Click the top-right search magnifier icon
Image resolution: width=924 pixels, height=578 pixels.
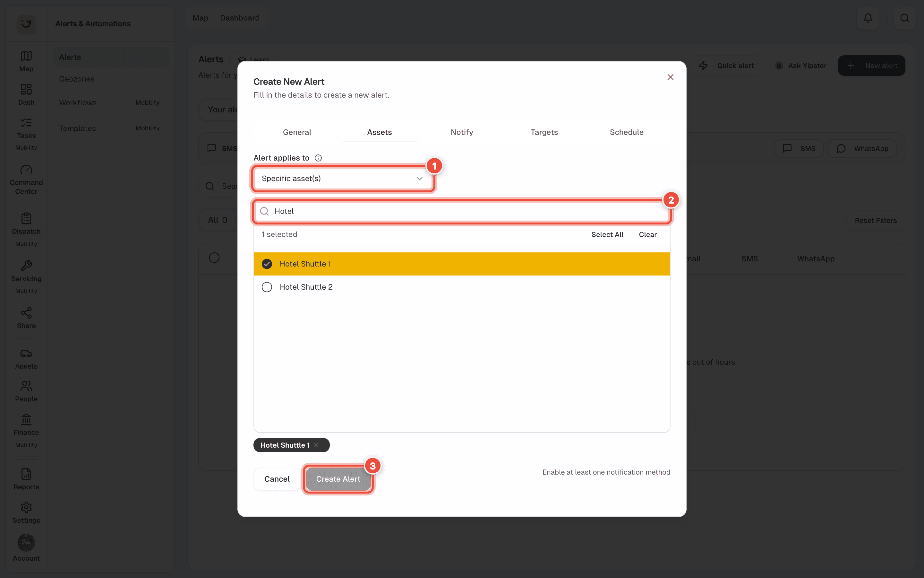coord(904,18)
